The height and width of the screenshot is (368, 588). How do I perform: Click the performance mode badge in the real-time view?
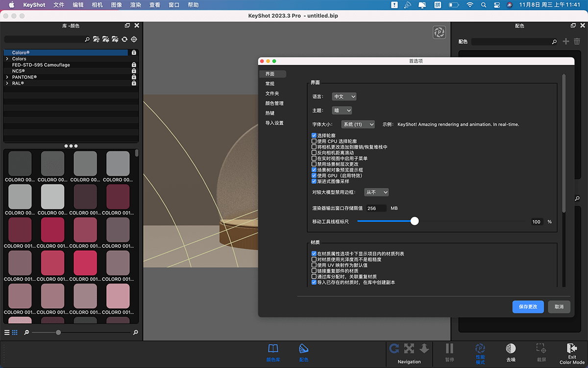click(x=439, y=32)
